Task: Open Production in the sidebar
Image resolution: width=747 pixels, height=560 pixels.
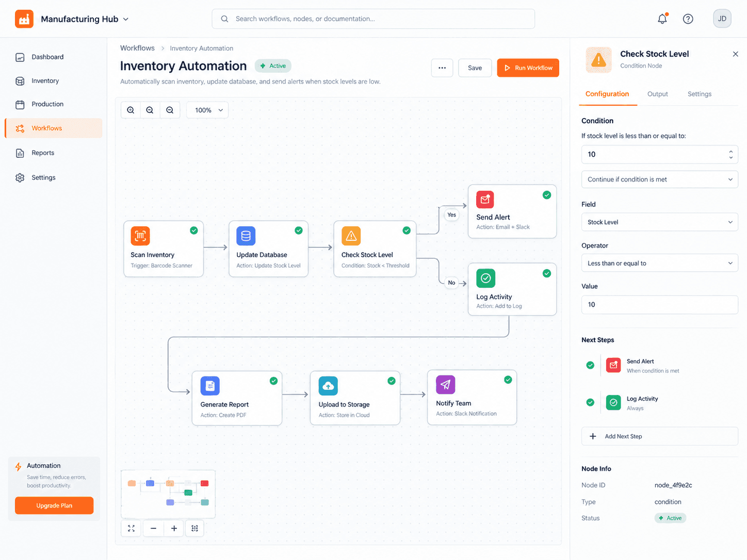Action: tap(54, 104)
